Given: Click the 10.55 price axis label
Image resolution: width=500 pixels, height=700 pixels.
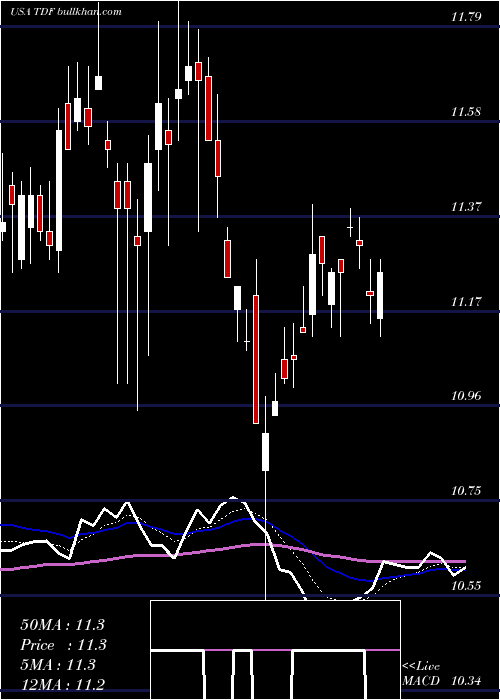Looking at the screenshot, I should coord(466,586).
